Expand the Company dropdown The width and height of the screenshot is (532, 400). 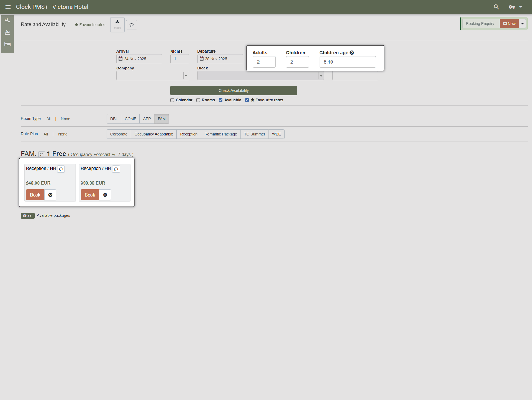pos(186,76)
